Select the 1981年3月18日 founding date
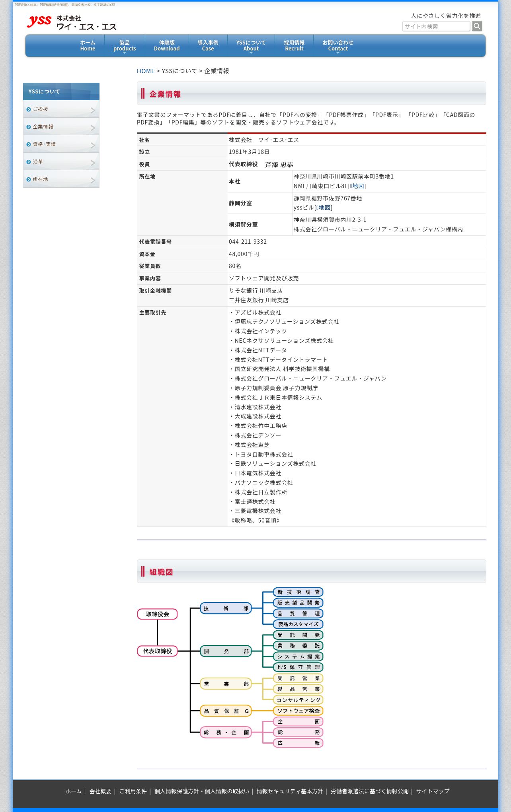The image size is (511, 812). click(x=249, y=152)
